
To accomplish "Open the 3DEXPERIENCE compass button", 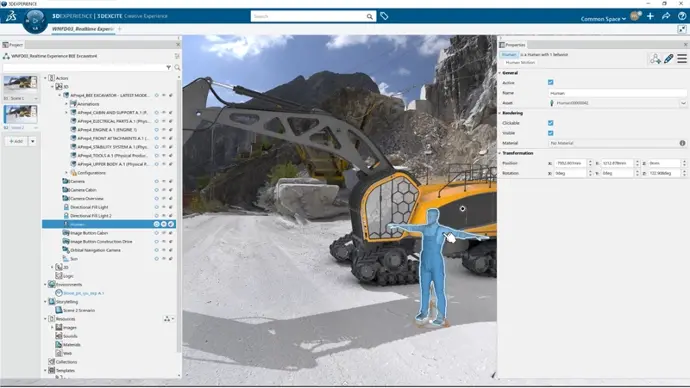I will click(x=35, y=21).
